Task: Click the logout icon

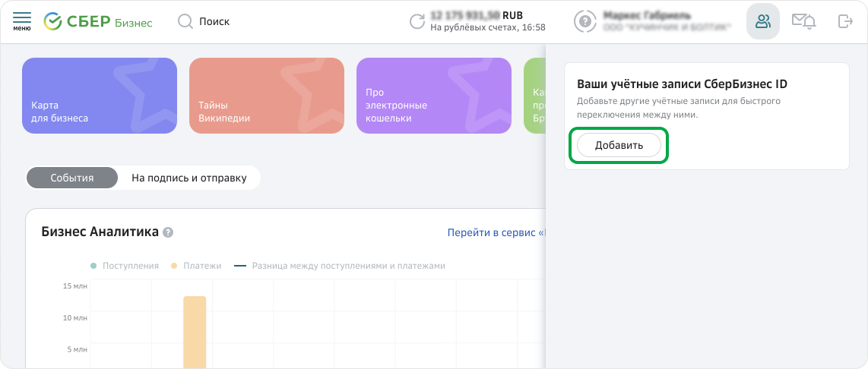Action: [844, 21]
